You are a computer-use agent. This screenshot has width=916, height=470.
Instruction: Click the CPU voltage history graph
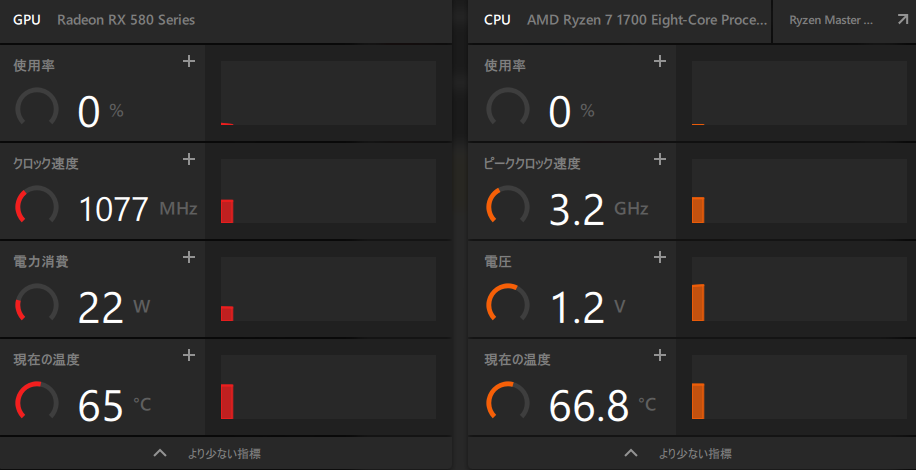(x=798, y=289)
